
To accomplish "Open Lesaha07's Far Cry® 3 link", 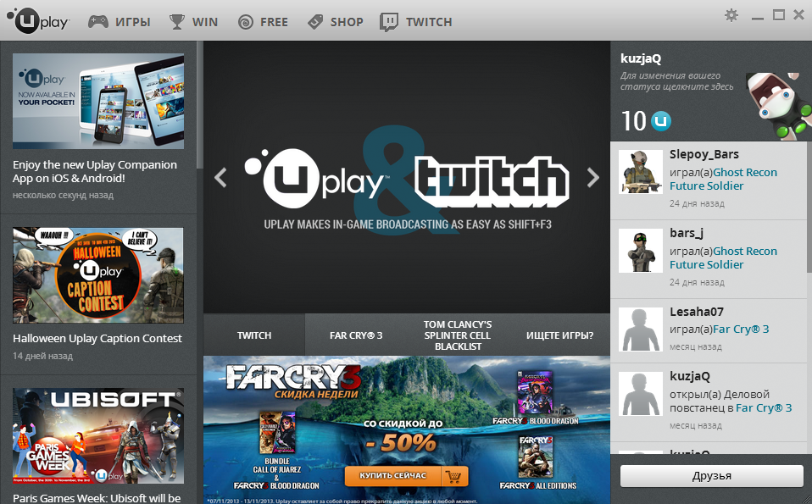I will 741,330.
